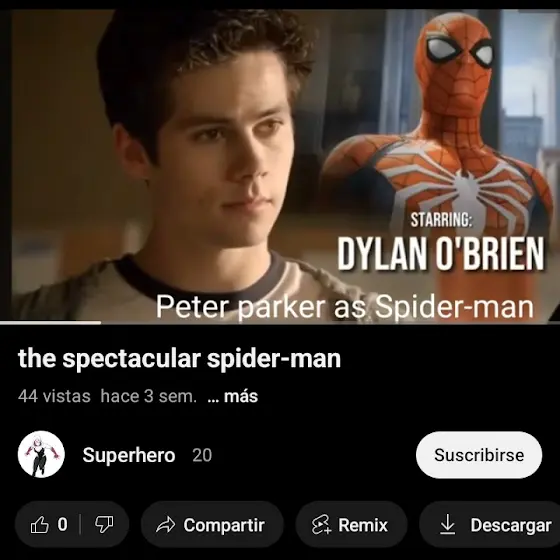Click the Remix icon
This screenshot has width=560, height=560.
coord(321,525)
